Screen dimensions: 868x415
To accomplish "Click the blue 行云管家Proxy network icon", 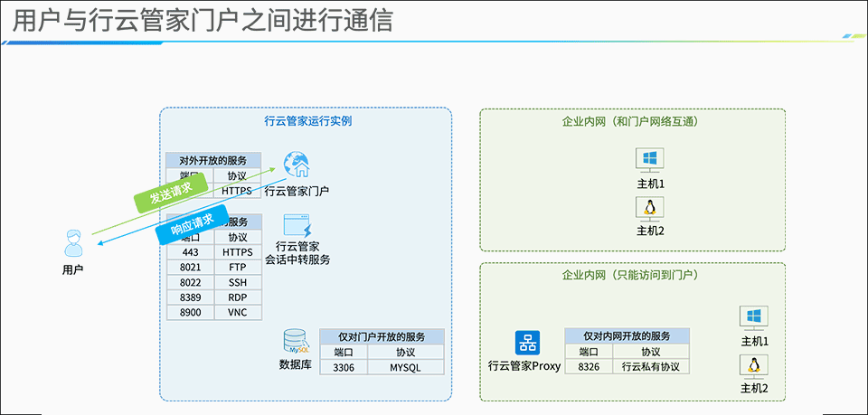I will tap(527, 343).
